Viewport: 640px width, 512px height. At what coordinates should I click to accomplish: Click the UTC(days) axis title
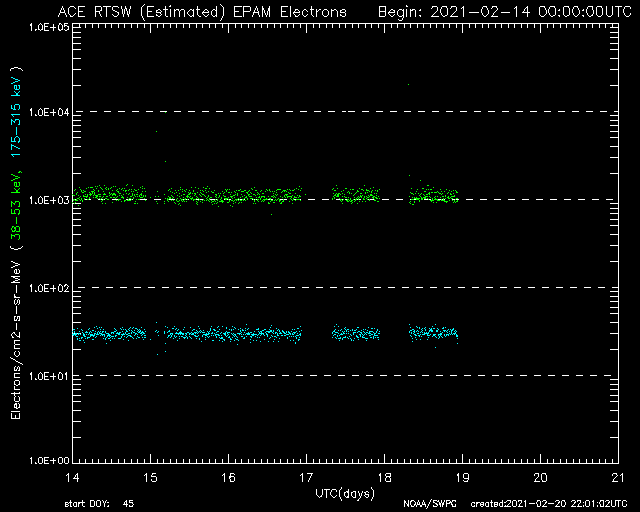tap(345, 493)
